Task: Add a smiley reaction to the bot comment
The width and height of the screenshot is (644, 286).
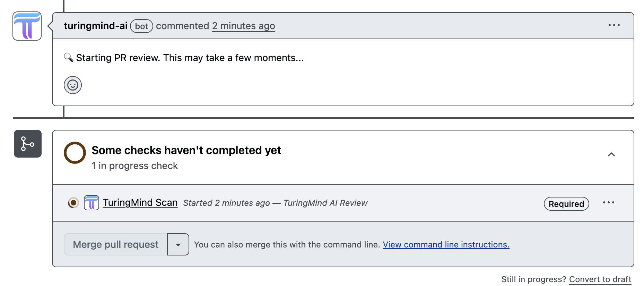Action: [72, 85]
